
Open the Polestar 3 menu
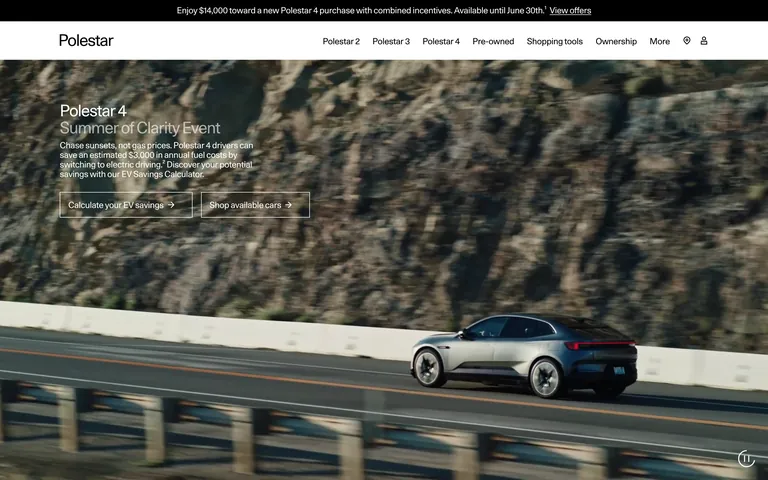(391, 41)
